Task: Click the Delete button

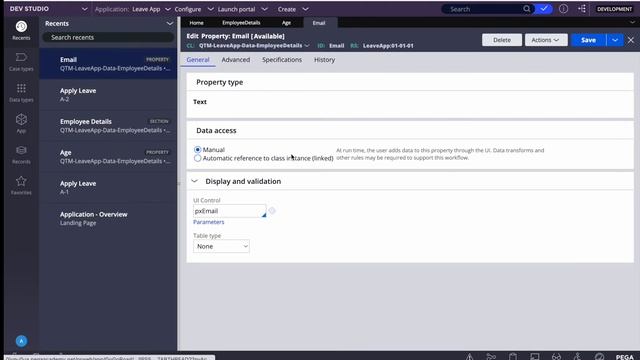Action: [x=502, y=40]
